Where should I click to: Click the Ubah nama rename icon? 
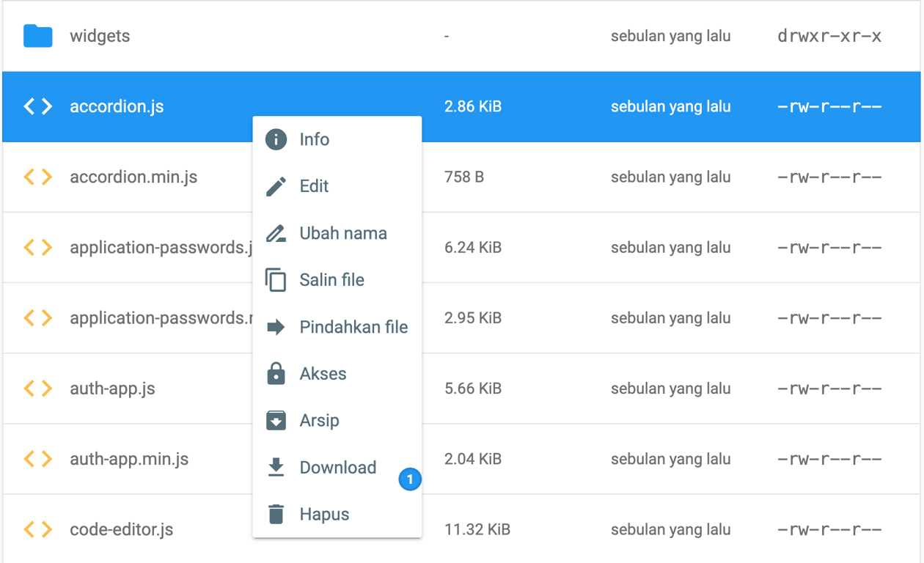(276, 233)
